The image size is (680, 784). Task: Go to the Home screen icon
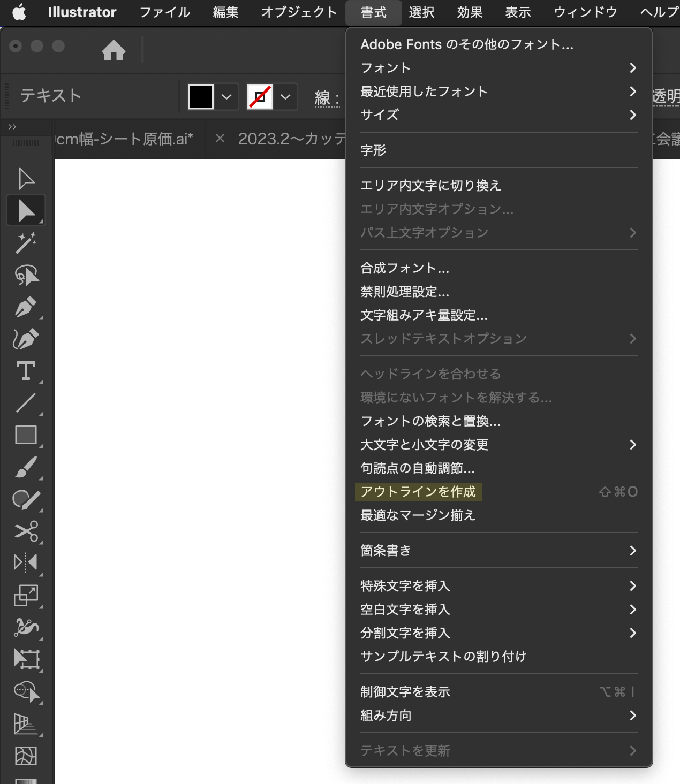coord(114,50)
